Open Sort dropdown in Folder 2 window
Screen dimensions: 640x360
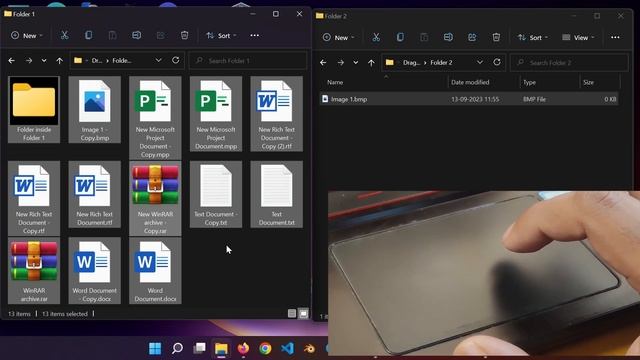pyautogui.click(x=533, y=38)
